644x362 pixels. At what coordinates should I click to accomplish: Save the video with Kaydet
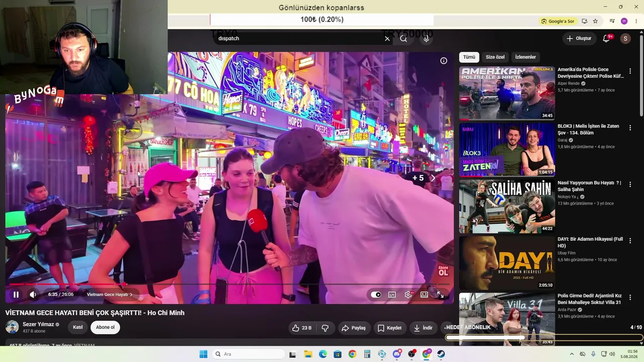tap(390, 328)
